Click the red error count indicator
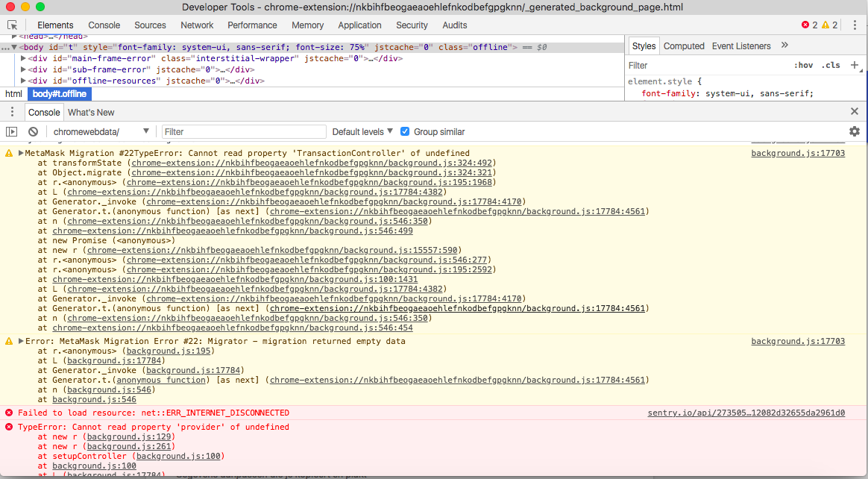Screen dimensions: 868x479 pyautogui.click(x=809, y=25)
